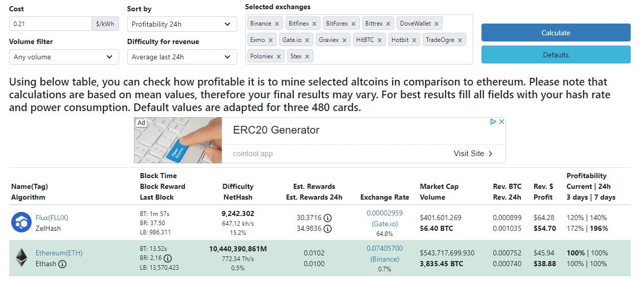Viewport: 644px width, 281px height.
Task: Remove Bittrex exchange tag
Action: (x=388, y=24)
